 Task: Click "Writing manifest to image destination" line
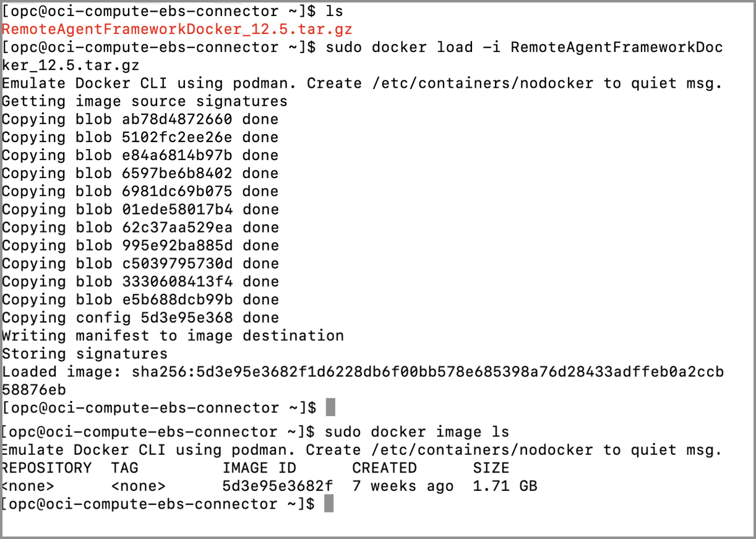(x=173, y=336)
